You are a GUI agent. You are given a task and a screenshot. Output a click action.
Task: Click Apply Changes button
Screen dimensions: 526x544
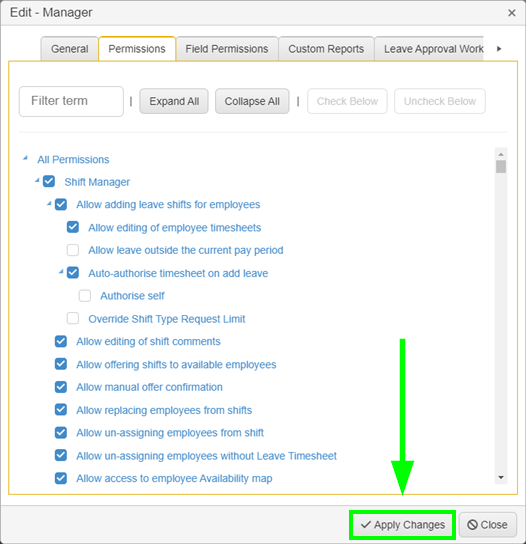402,525
